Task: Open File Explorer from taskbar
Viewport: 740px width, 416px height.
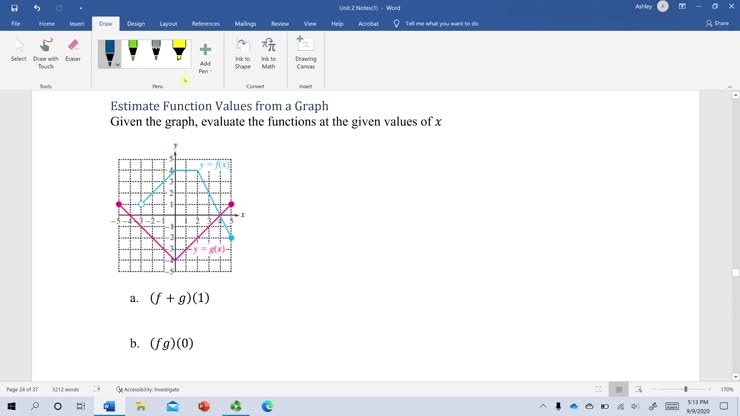Action: 141,406
